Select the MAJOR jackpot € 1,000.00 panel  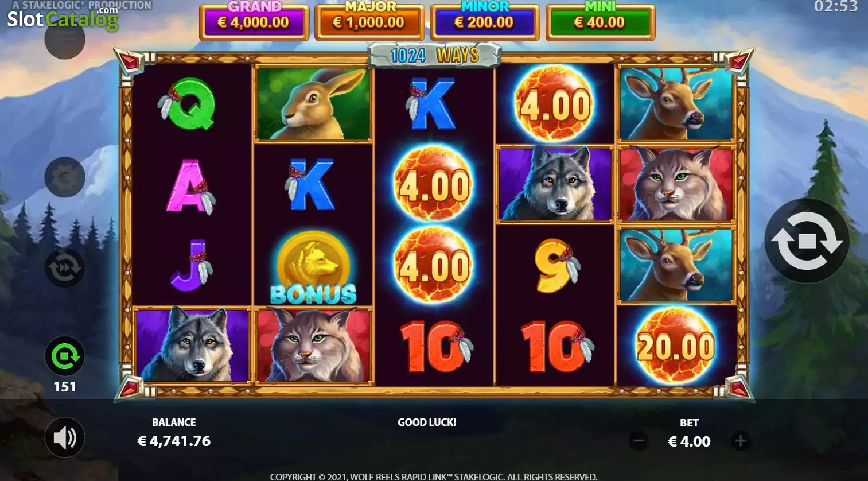[369, 21]
